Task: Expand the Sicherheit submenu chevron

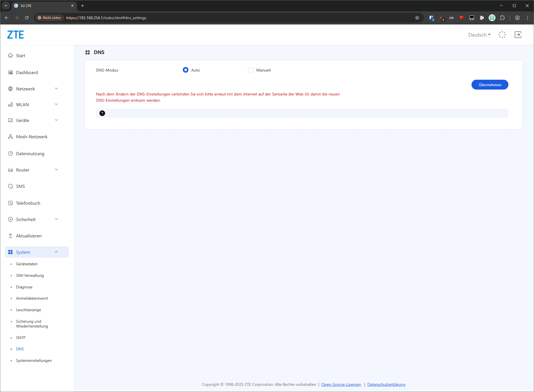Action: click(56, 219)
